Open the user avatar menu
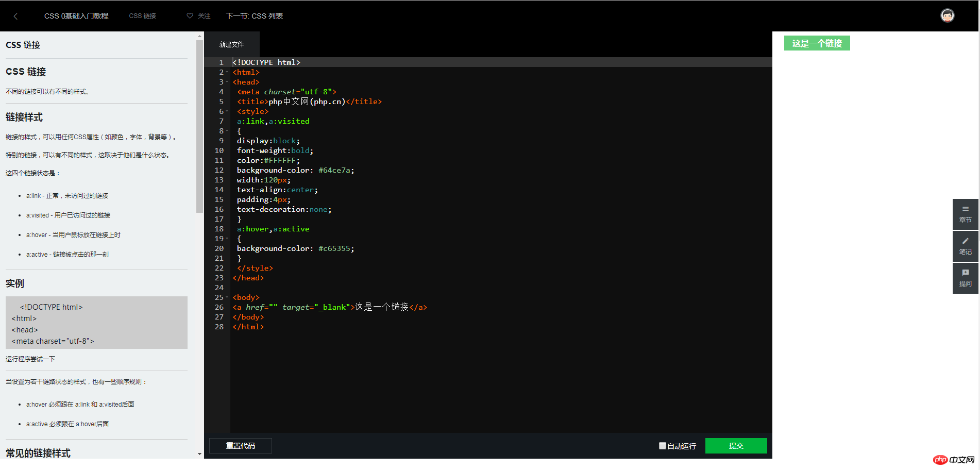The height and width of the screenshot is (470, 980). pyautogui.click(x=947, y=15)
